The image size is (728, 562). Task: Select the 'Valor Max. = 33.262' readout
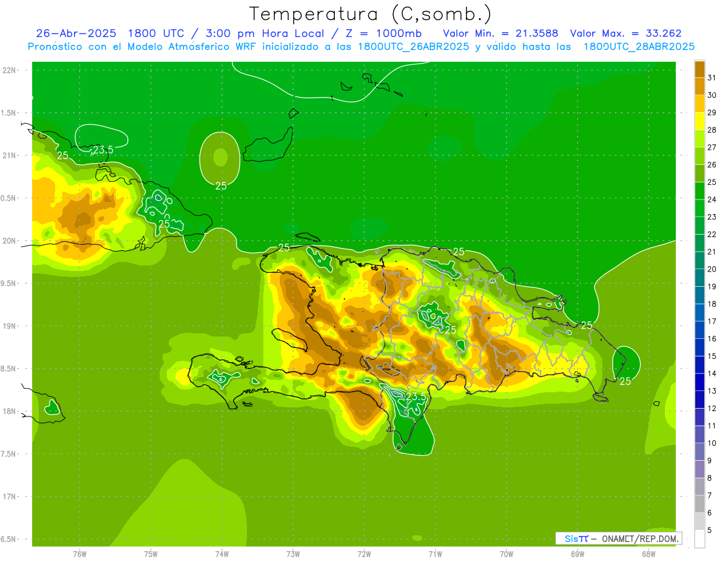(626, 33)
